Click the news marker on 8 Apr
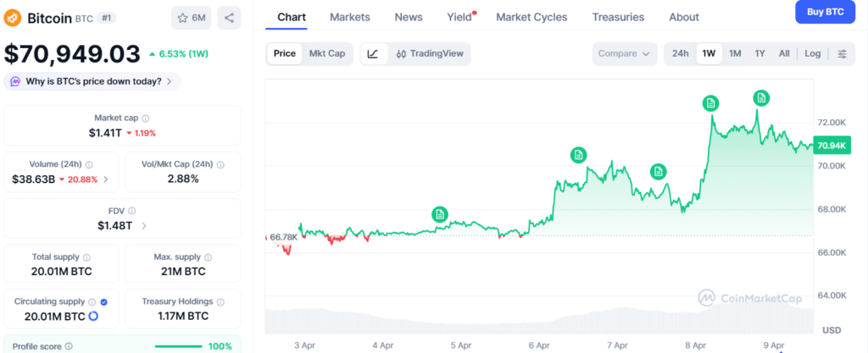 (x=710, y=103)
